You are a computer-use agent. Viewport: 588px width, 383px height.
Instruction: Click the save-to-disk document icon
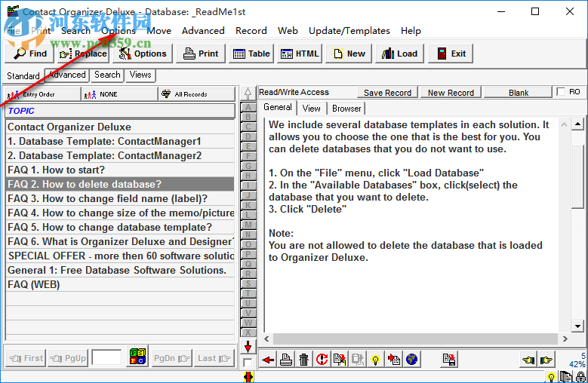click(x=449, y=360)
